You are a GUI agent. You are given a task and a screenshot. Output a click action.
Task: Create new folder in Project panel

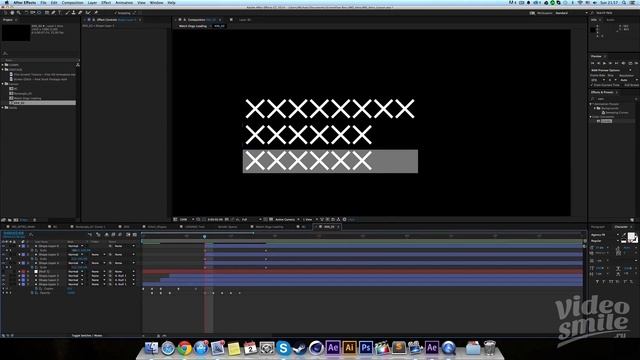pyautogui.click(x=9, y=220)
